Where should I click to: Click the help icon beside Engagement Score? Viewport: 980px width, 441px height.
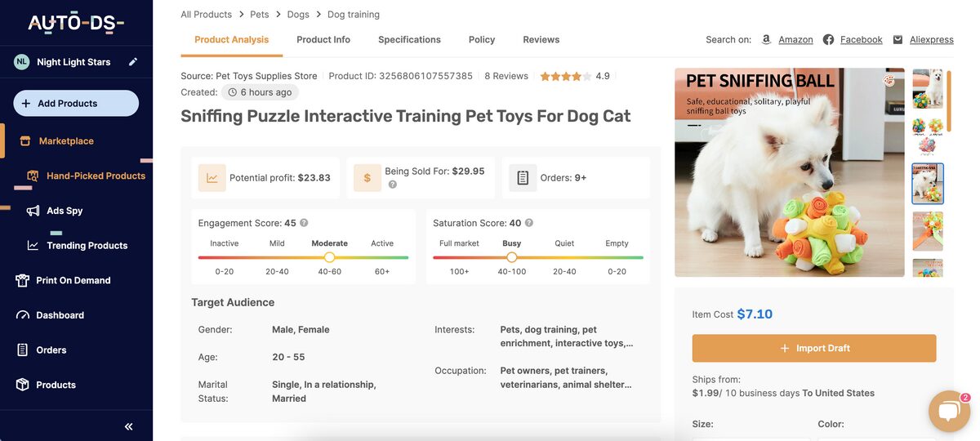pos(304,223)
